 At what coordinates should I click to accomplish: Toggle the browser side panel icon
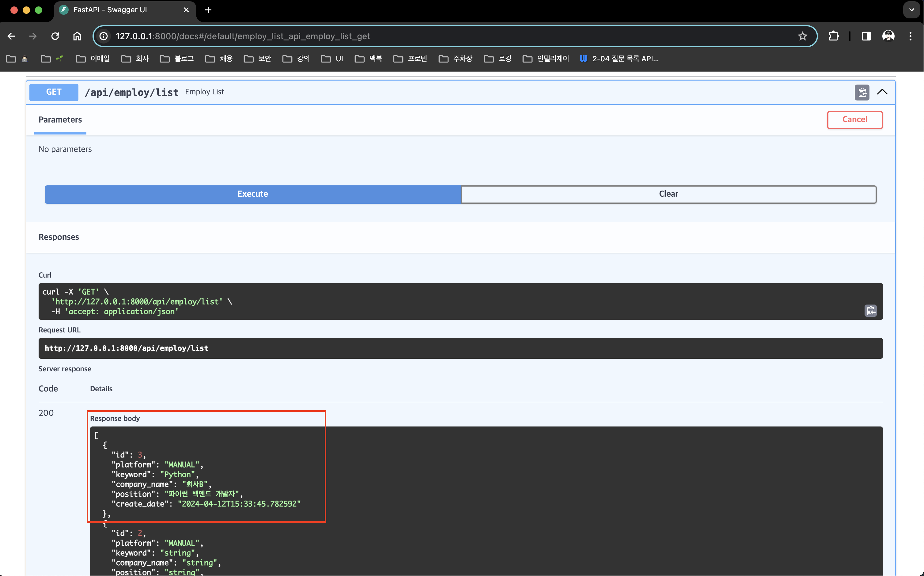coord(866,36)
